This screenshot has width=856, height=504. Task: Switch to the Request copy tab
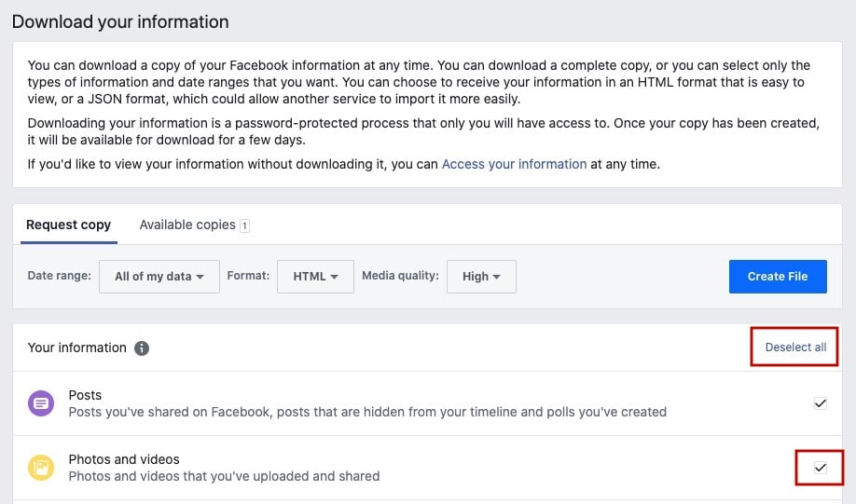(x=68, y=225)
